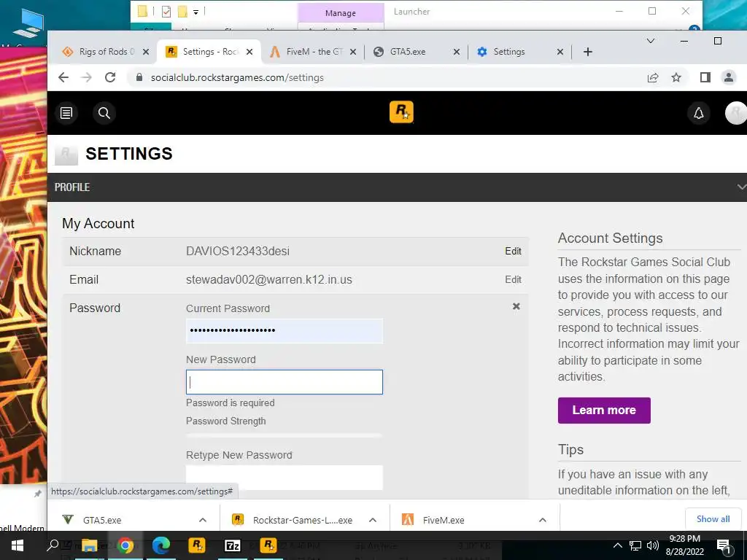Show hidden system tray icons

617,545
